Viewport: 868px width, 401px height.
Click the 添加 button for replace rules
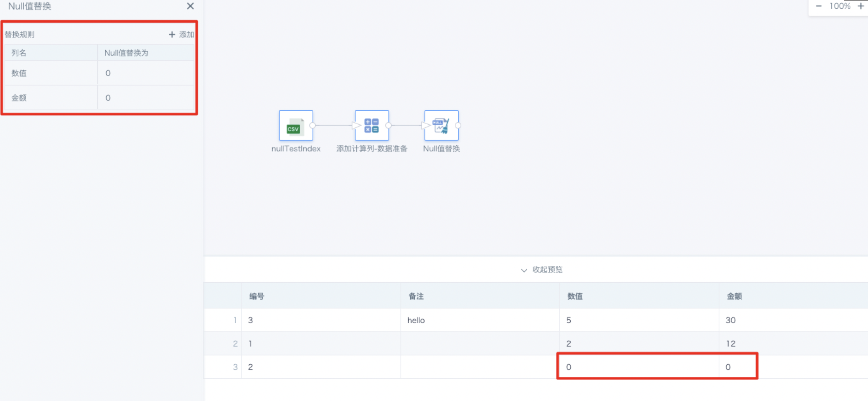[x=181, y=34]
